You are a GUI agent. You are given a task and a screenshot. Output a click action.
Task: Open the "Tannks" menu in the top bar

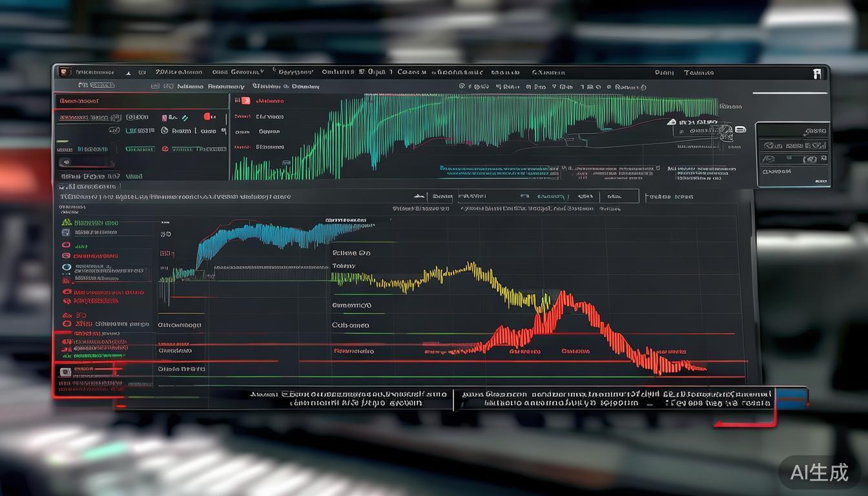(x=699, y=73)
